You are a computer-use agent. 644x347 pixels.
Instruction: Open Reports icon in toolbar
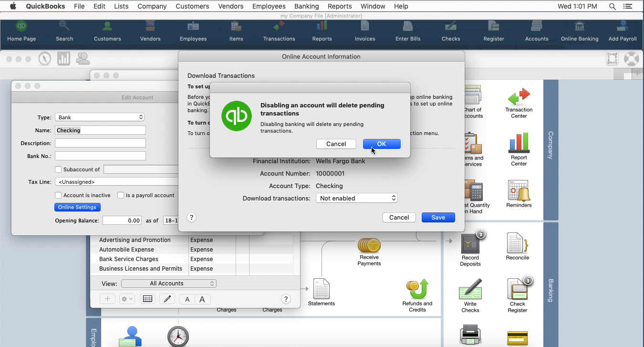click(x=322, y=32)
